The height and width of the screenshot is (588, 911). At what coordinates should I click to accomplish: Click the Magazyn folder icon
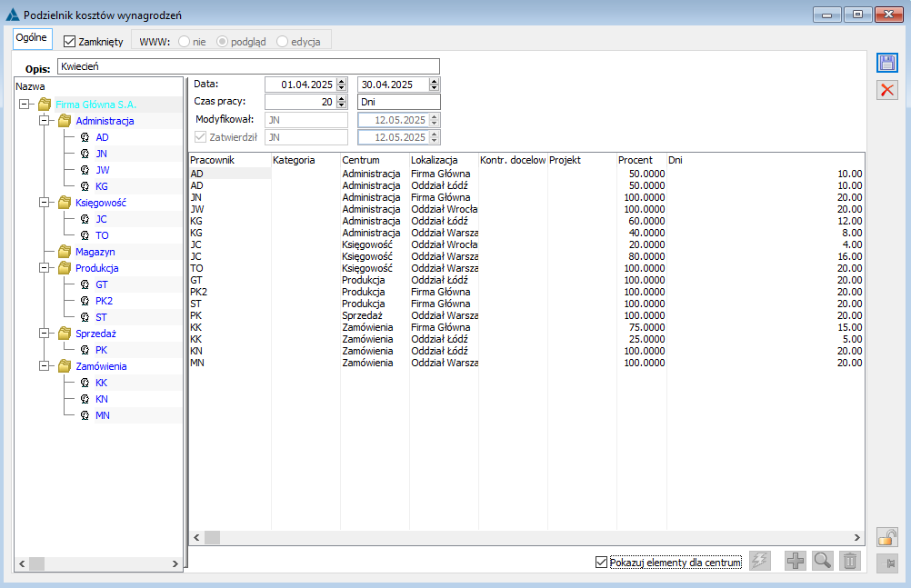[65, 252]
